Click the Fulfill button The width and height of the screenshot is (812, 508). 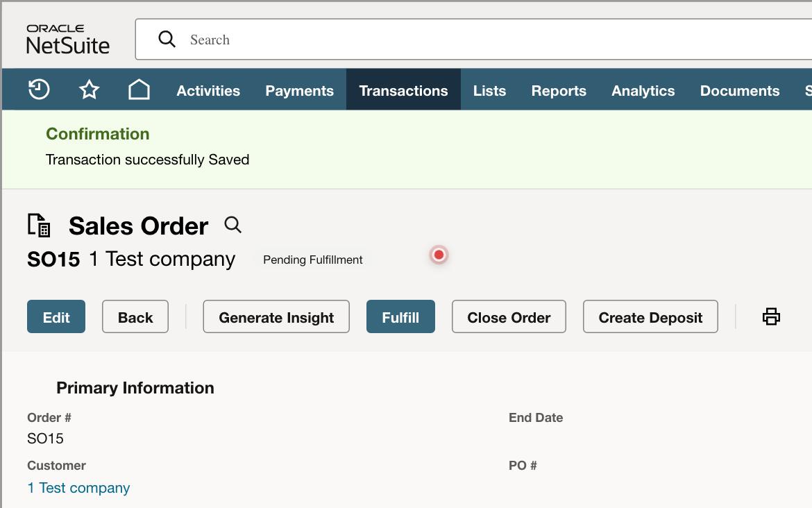[400, 316]
